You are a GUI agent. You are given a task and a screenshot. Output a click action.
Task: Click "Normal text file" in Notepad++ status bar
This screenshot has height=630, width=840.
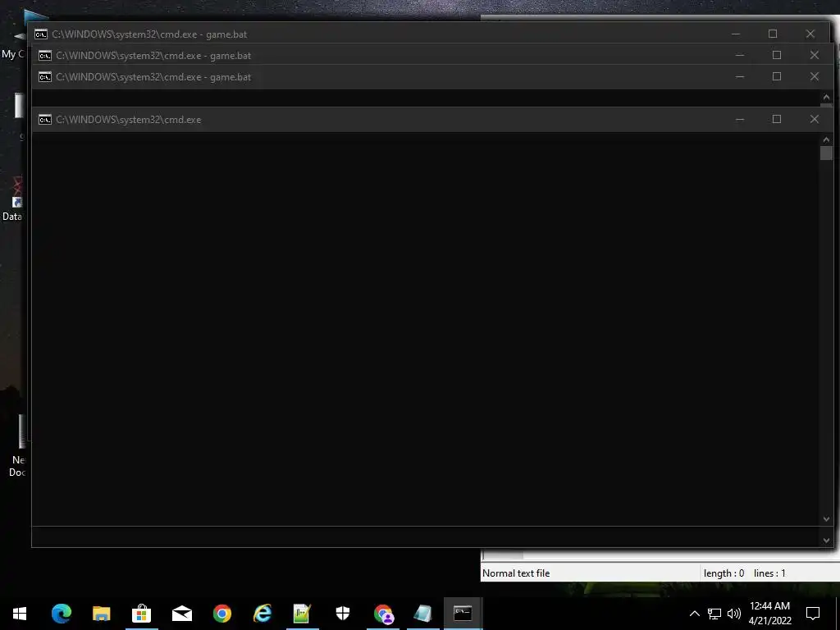516,573
